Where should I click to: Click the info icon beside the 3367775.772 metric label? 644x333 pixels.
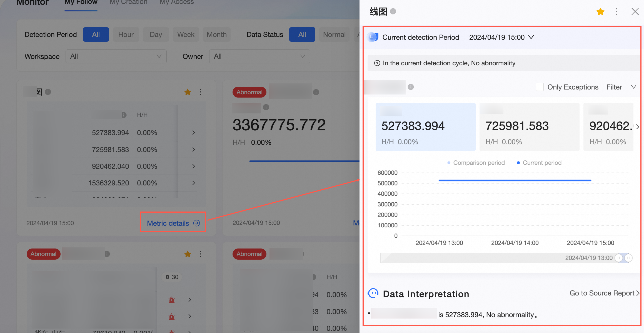pyautogui.click(x=266, y=107)
